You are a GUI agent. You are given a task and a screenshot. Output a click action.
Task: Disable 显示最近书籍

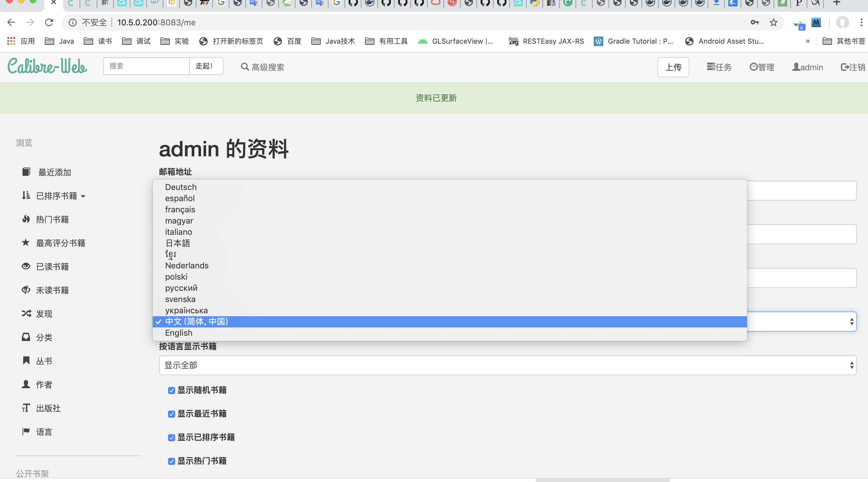tap(172, 414)
